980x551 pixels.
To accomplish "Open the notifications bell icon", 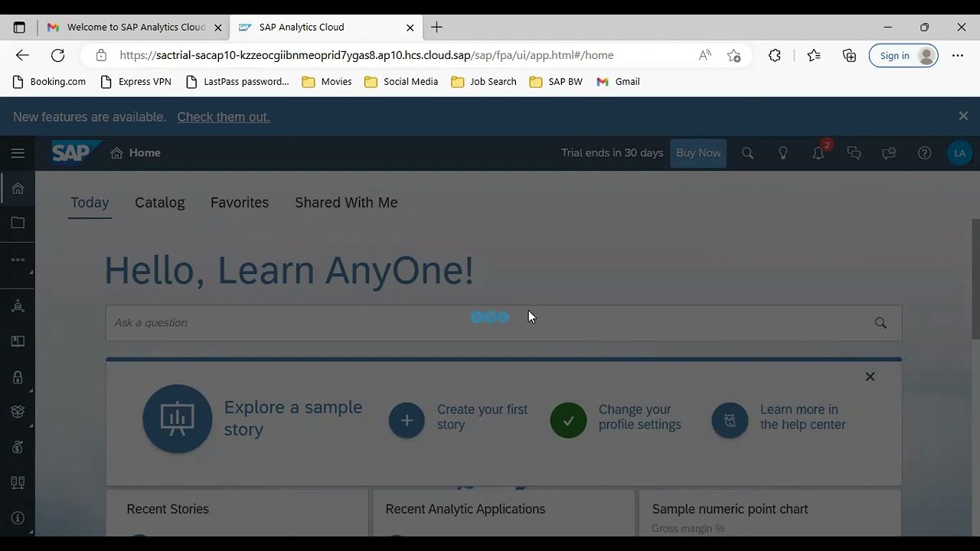I will (x=818, y=153).
